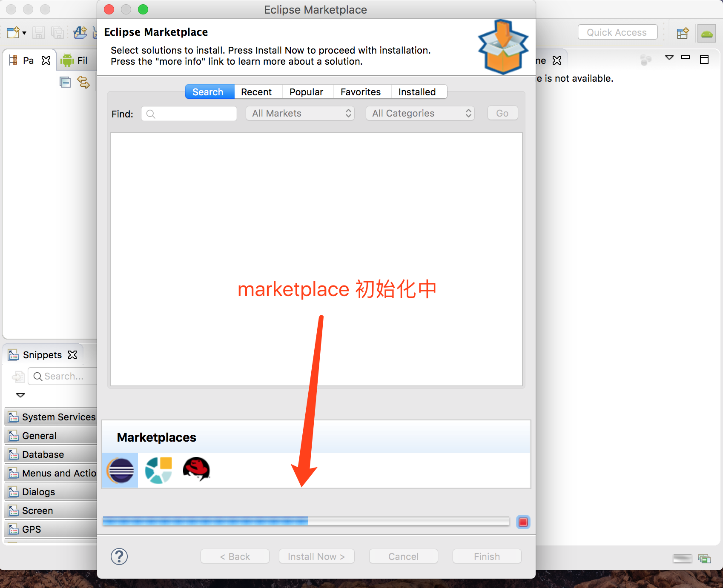Viewport: 723px width, 588px height.
Task: Maximize the Outline view panel
Action: (x=704, y=60)
